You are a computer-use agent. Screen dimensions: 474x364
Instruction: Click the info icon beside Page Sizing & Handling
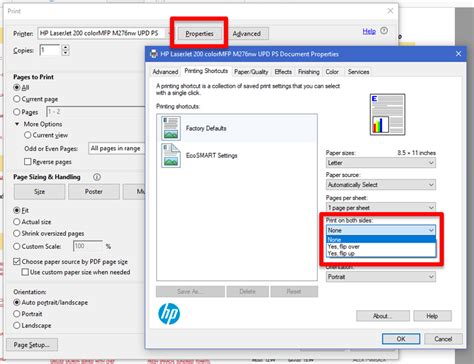tap(97, 177)
